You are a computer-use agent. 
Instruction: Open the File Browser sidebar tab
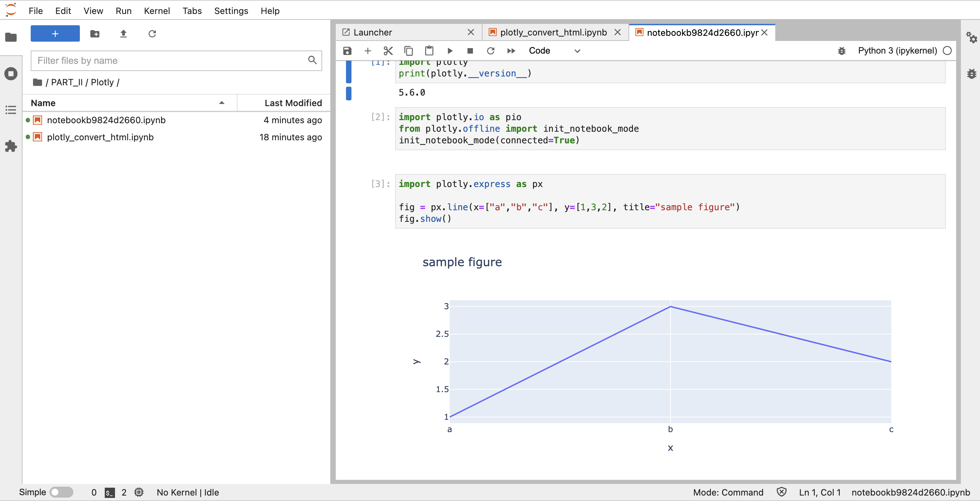pos(11,37)
